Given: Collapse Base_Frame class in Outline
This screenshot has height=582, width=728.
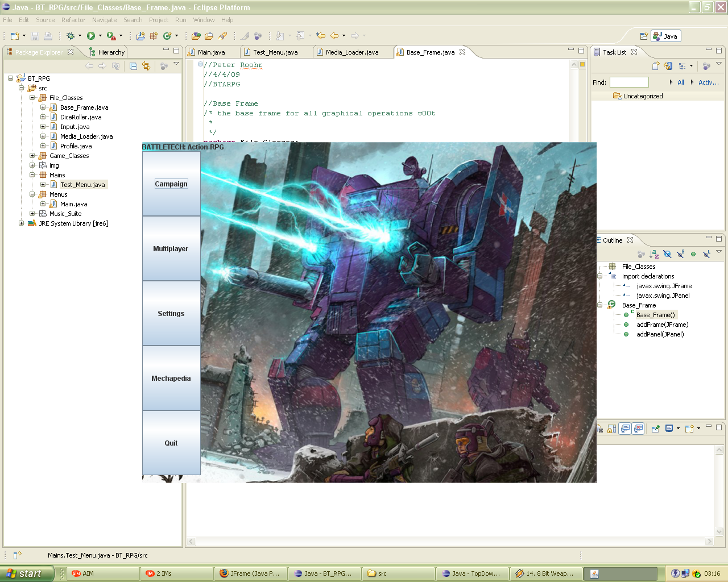Looking at the screenshot, I should [599, 305].
